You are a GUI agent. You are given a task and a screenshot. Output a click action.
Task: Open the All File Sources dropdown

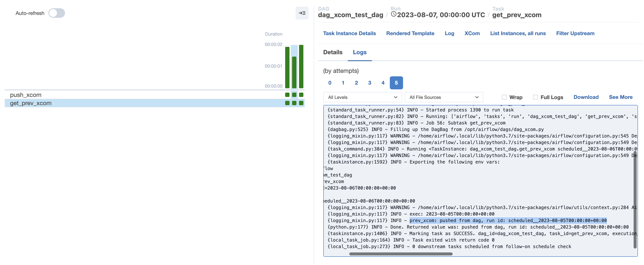click(444, 97)
